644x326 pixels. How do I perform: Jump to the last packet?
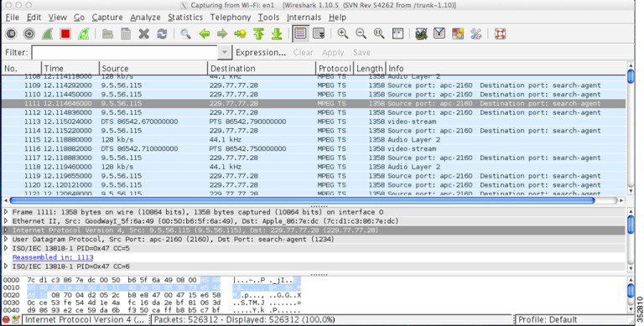277,34
